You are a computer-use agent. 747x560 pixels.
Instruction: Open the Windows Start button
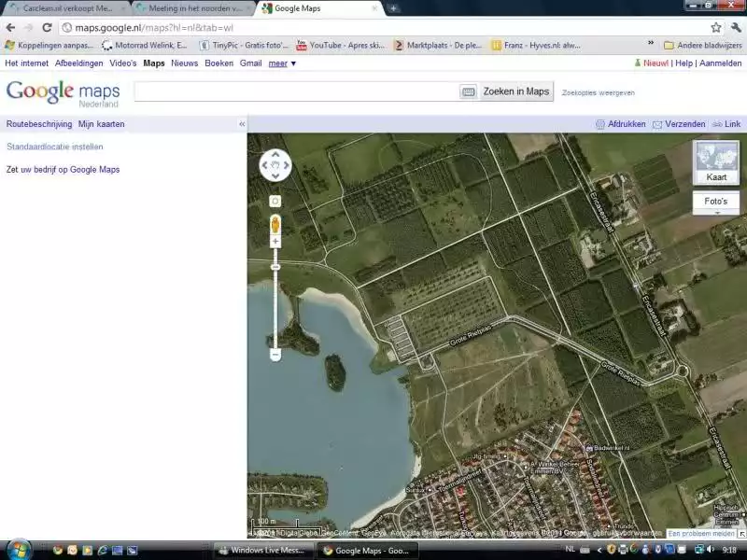click(19, 550)
